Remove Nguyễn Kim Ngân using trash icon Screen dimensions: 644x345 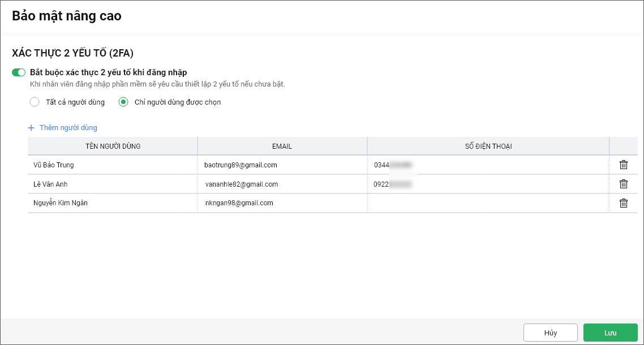click(x=623, y=203)
